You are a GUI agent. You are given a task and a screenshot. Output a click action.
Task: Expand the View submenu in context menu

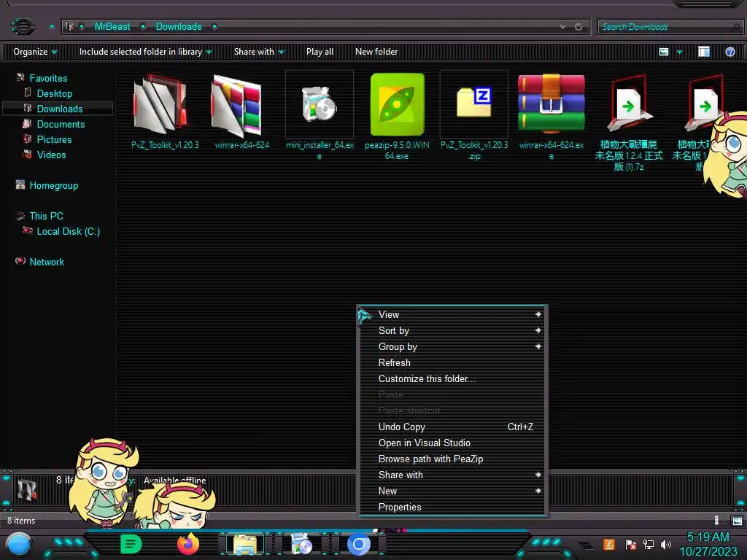tap(452, 314)
